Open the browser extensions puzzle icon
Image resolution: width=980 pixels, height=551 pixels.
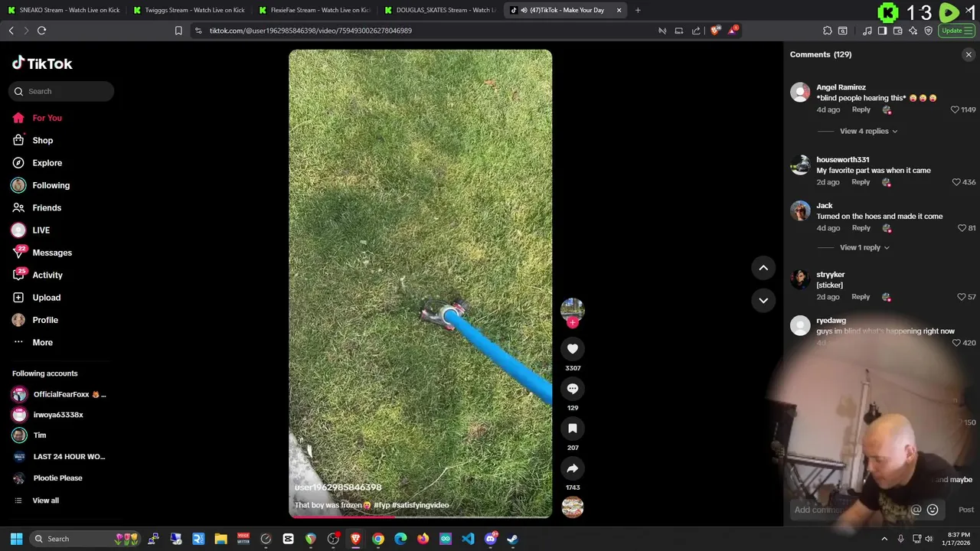coord(828,31)
